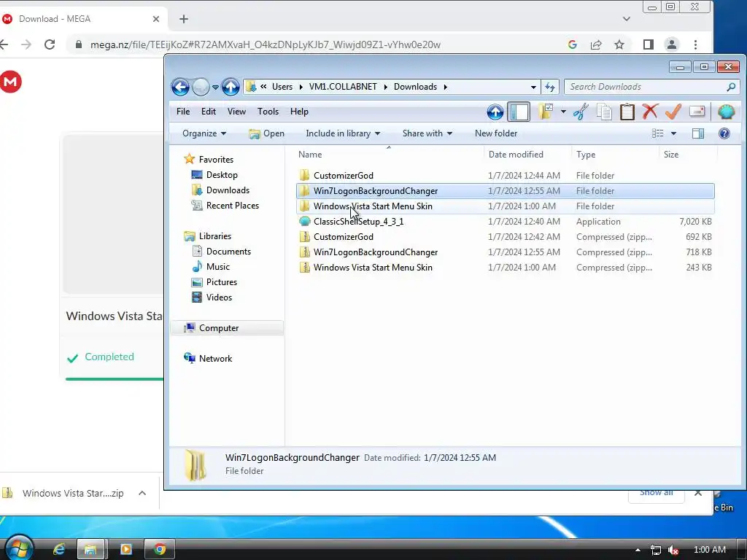Expand the Share with dropdown
Viewport: 747px width, 560px height.
click(x=427, y=133)
